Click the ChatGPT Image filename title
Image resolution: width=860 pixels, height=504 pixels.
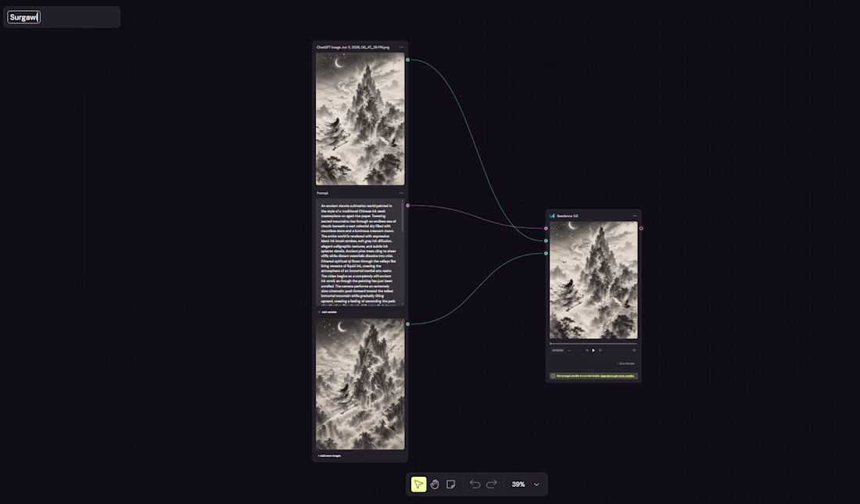point(353,47)
